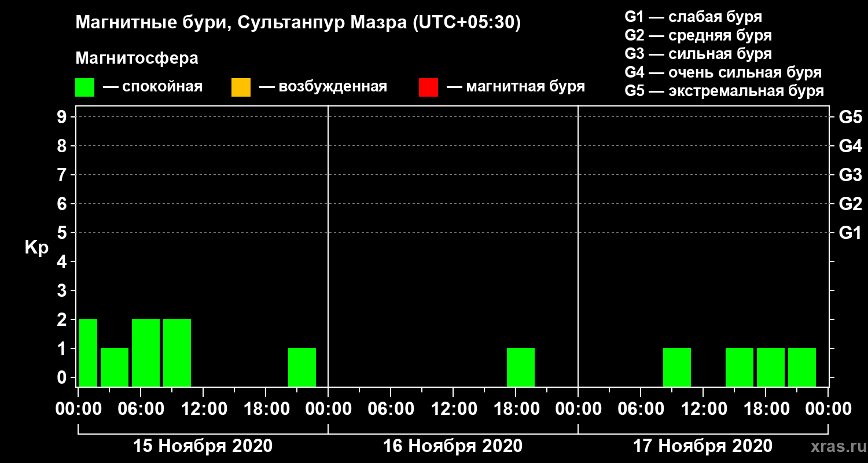
Task: Click the morning Kp 1 bar on 17 November
Action: [677, 367]
